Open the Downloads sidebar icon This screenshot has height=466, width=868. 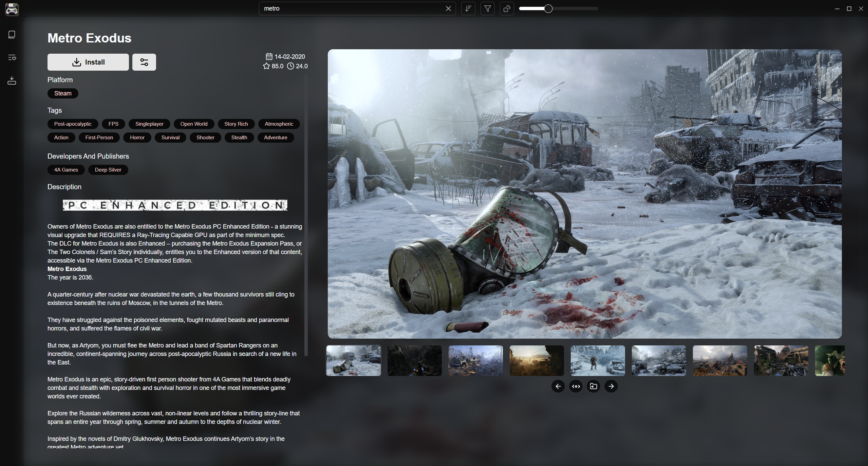pyautogui.click(x=12, y=80)
